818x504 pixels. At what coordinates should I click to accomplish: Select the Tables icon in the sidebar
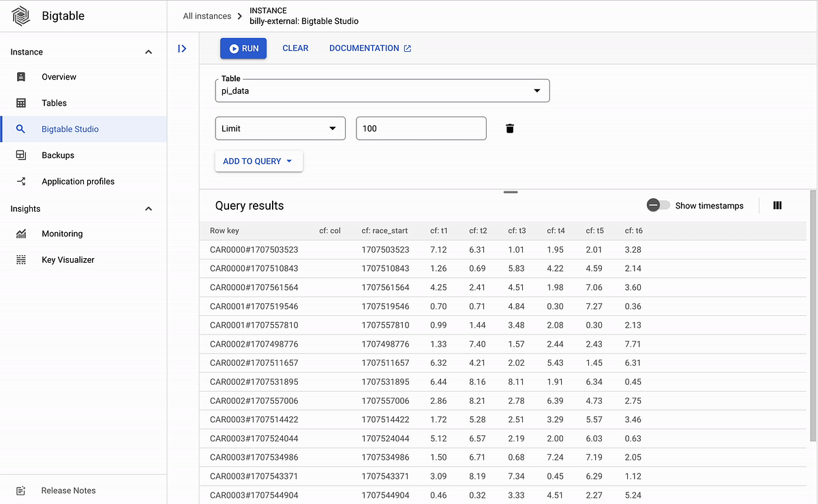tap(22, 103)
